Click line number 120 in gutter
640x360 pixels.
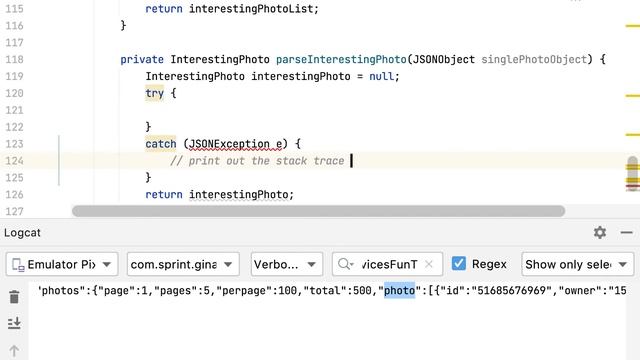pos(14,93)
